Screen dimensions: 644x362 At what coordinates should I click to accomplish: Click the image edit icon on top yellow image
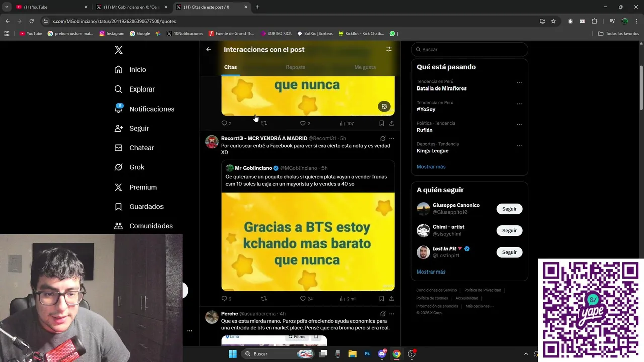pyautogui.click(x=384, y=106)
